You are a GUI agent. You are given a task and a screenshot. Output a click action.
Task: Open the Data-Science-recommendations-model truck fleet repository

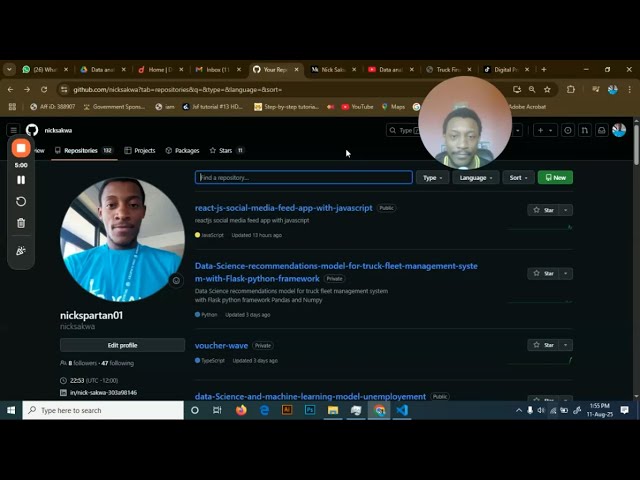pyautogui.click(x=336, y=272)
